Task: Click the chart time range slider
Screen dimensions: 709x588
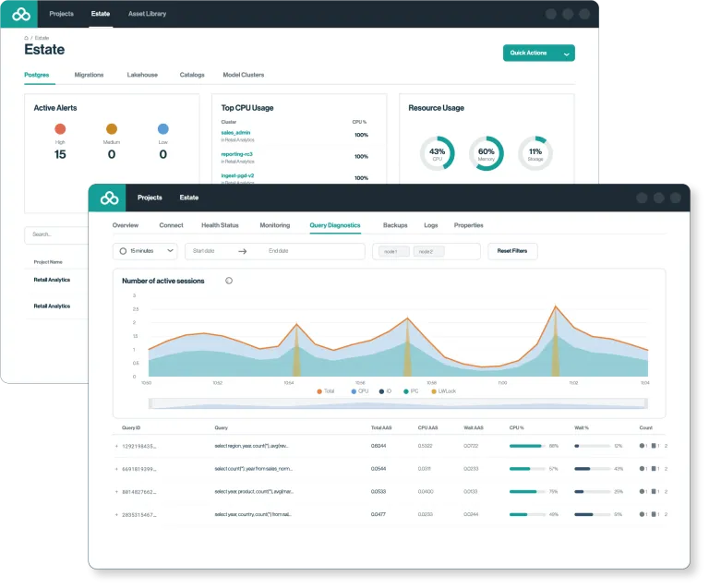Action: [x=398, y=403]
